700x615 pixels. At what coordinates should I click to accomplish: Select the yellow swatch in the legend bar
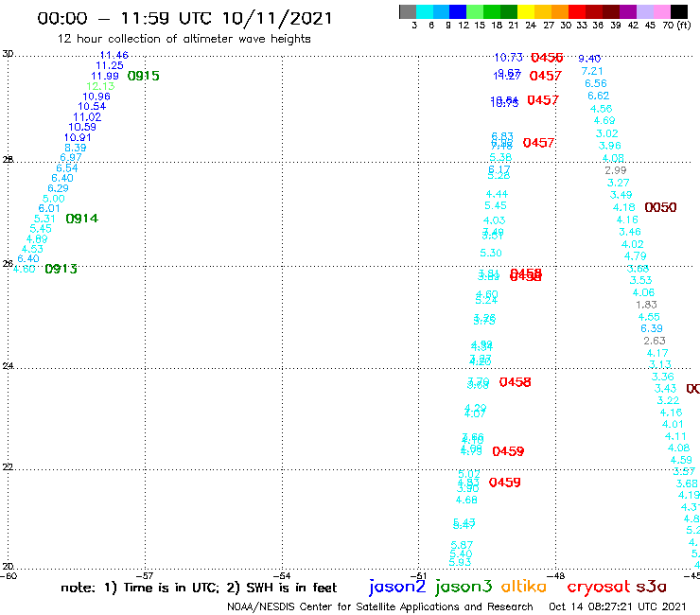point(525,11)
